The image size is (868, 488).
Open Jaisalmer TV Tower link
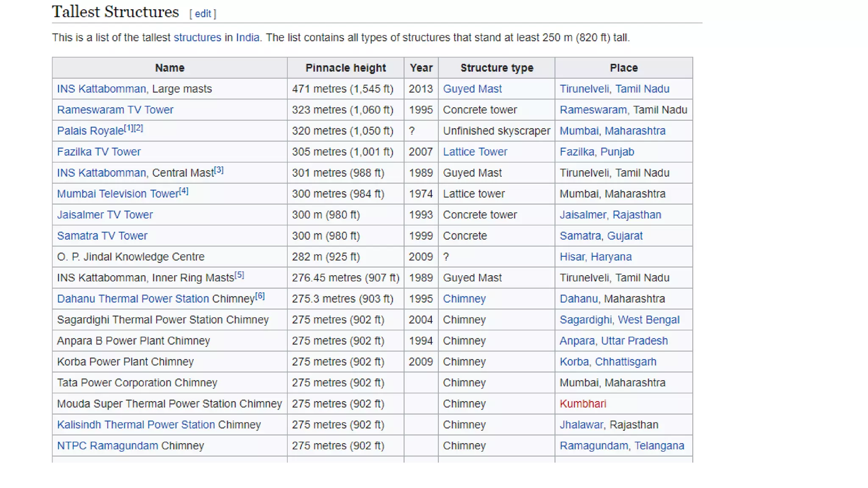[105, 215]
